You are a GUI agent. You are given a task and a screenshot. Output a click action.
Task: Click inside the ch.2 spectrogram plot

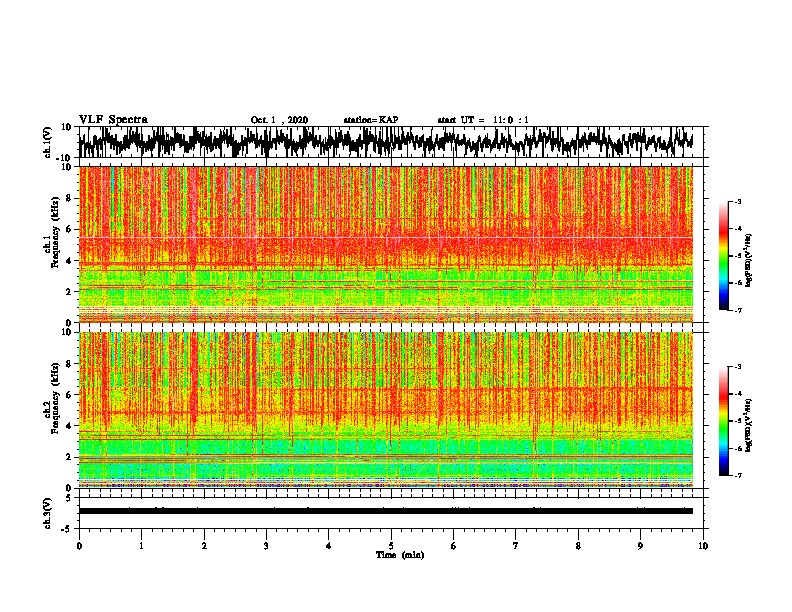coord(386,410)
